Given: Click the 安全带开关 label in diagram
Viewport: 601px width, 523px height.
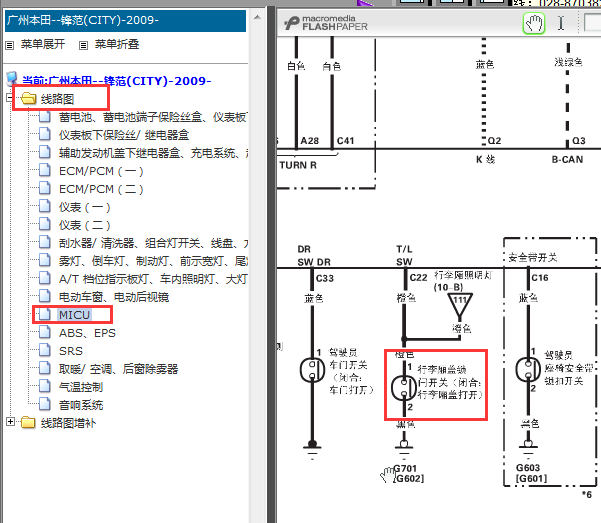Looking at the screenshot, I should tap(532, 257).
